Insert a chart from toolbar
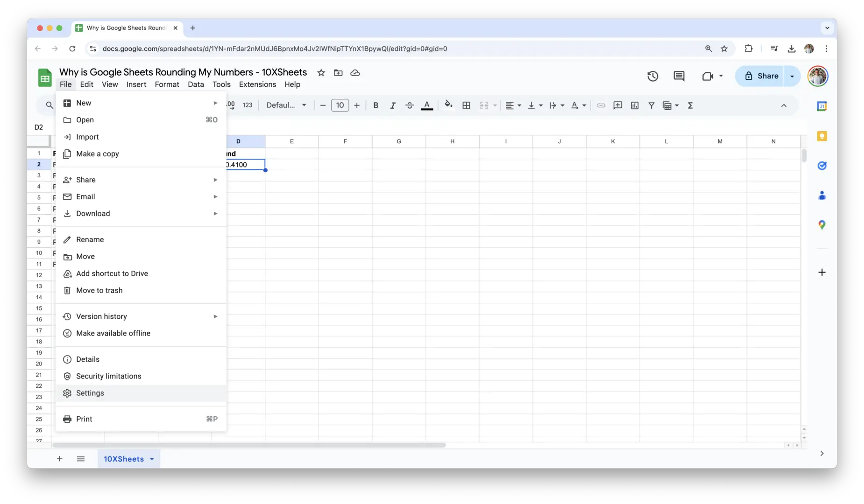 [634, 105]
